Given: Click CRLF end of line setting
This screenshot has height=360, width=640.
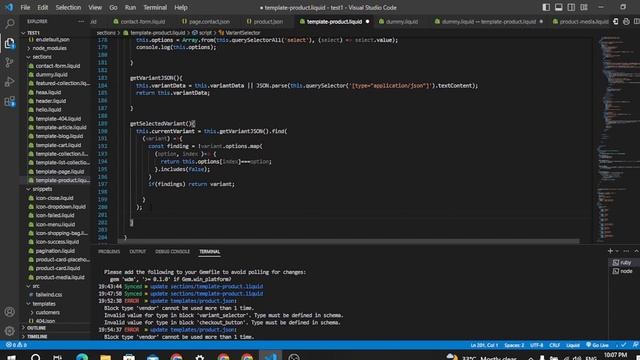Looking at the screenshot, I should click(554, 345).
